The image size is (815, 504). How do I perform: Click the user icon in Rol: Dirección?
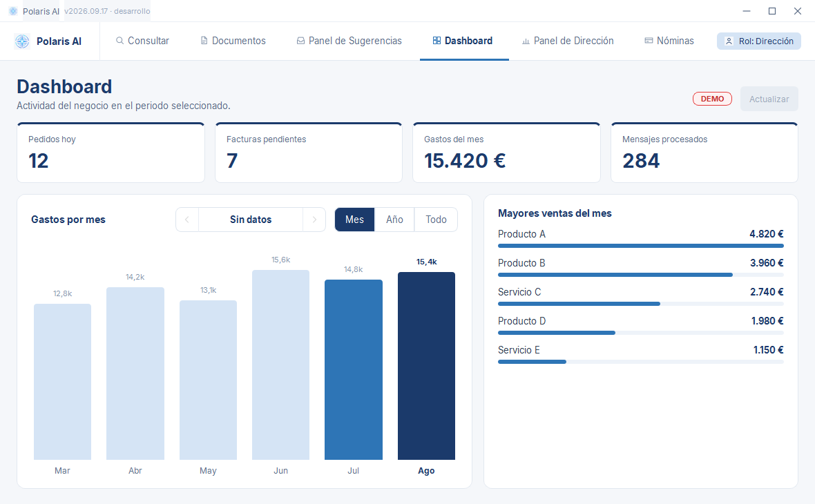[x=729, y=41]
